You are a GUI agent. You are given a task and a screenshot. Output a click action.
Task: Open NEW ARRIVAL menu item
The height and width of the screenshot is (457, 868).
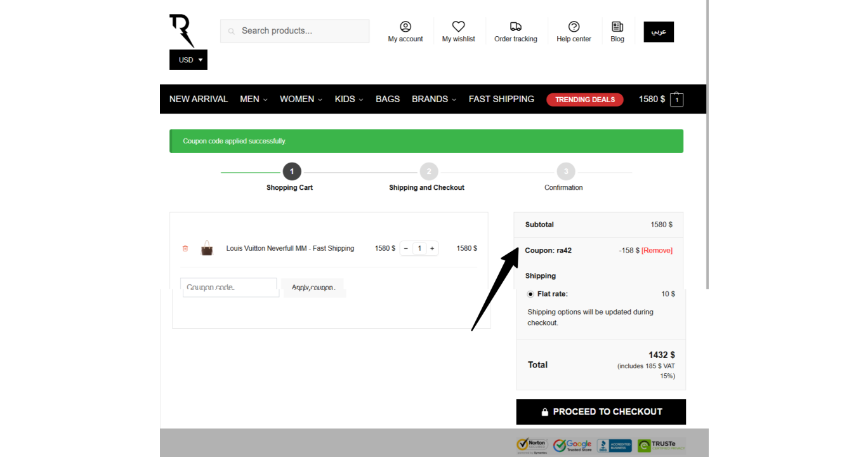point(199,99)
